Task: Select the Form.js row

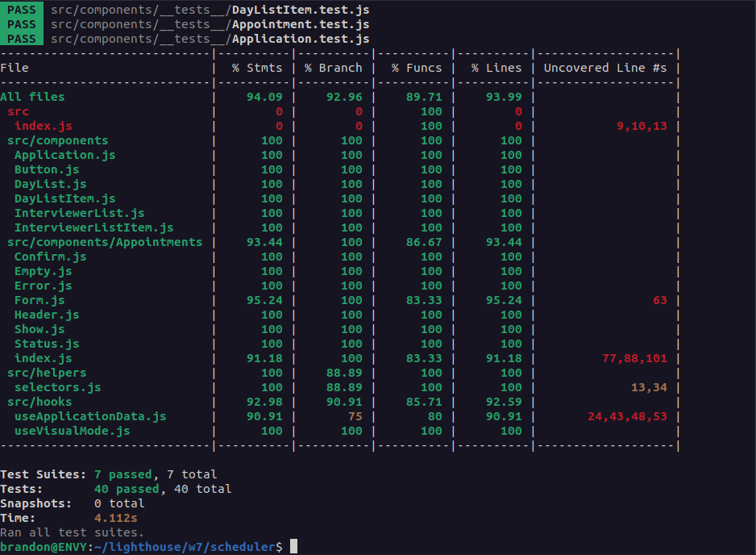Action: pos(39,300)
